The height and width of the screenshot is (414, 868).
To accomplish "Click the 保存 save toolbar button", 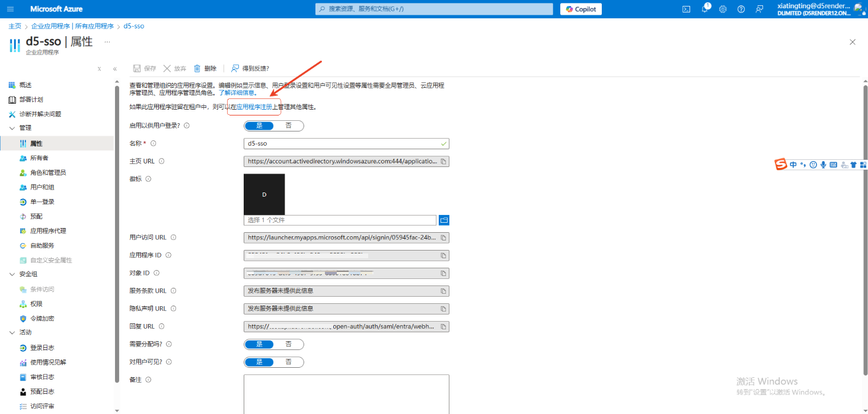I will (145, 68).
